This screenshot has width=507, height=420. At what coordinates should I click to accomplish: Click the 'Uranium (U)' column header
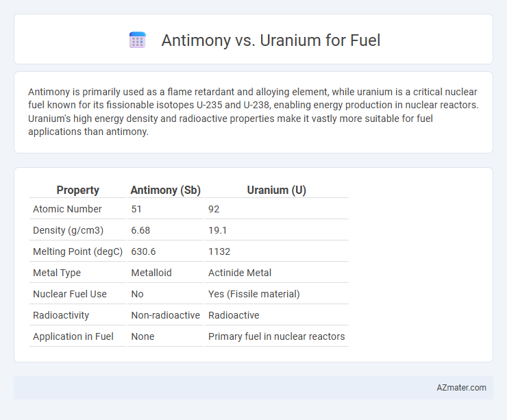pos(277,190)
